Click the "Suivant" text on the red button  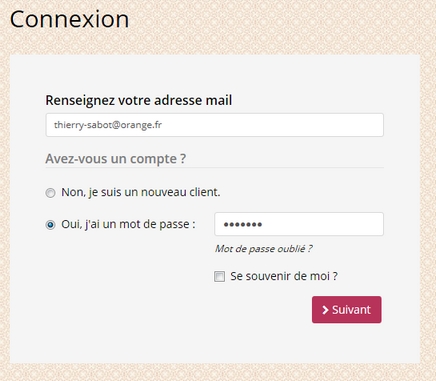click(x=351, y=310)
